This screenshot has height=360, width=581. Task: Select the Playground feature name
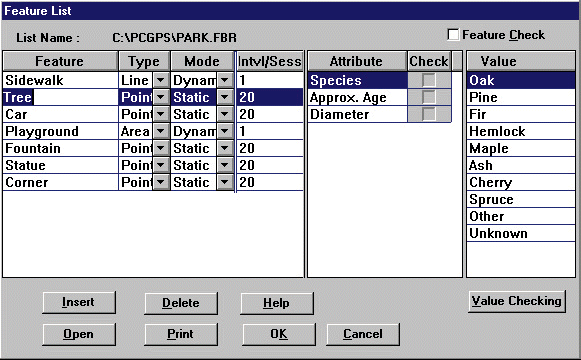point(60,131)
